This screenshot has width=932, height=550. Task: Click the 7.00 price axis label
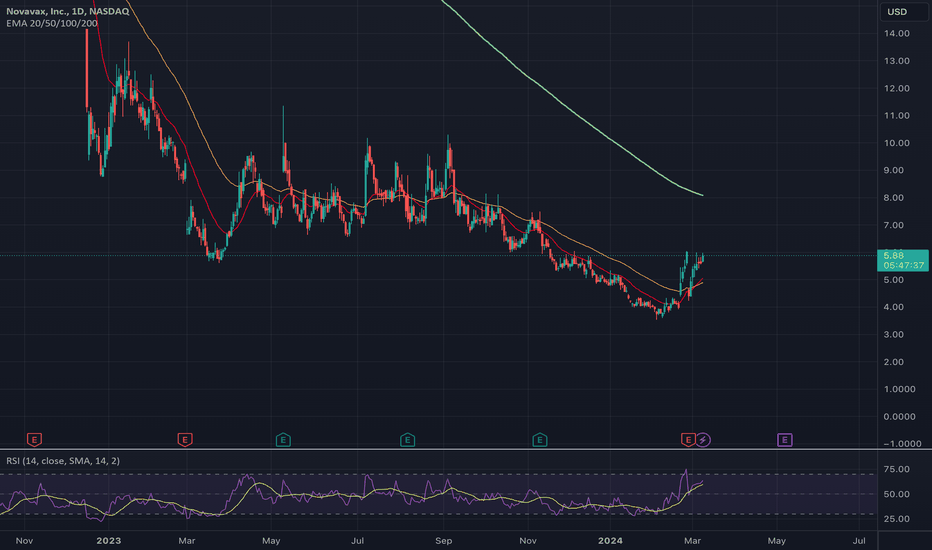click(x=893, y=225)
